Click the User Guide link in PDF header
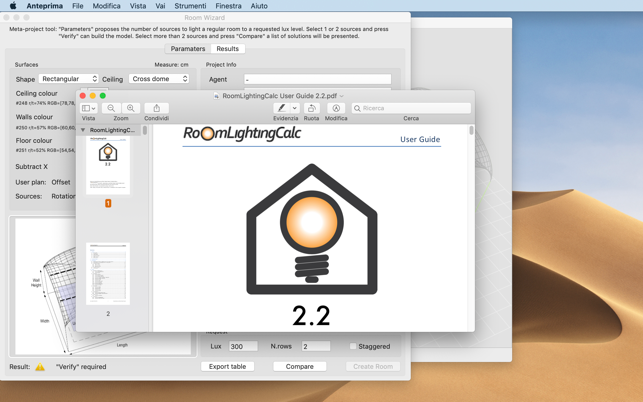The height and width of the screenshot is (402, 643). pyautogui.click(x=420, y=139)
